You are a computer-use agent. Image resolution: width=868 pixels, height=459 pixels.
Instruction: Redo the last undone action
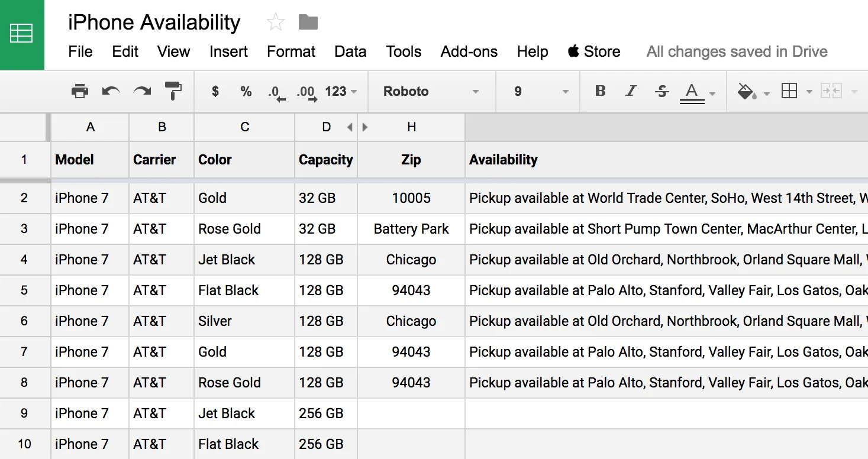(x=142, y=91)
